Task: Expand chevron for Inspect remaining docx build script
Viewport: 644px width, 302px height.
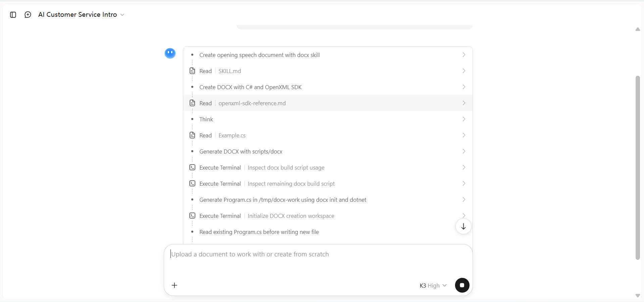Action: (464, 184)
